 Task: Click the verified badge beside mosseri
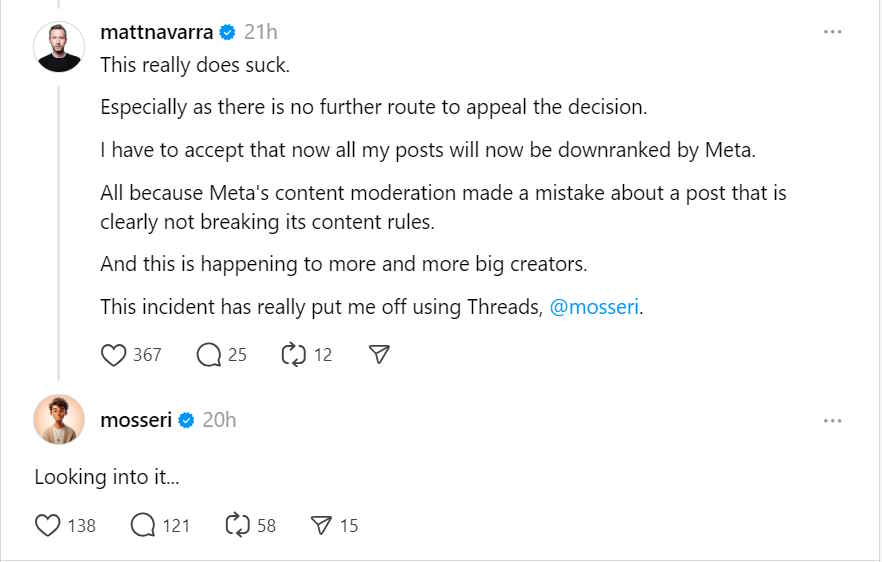[186, 420]
